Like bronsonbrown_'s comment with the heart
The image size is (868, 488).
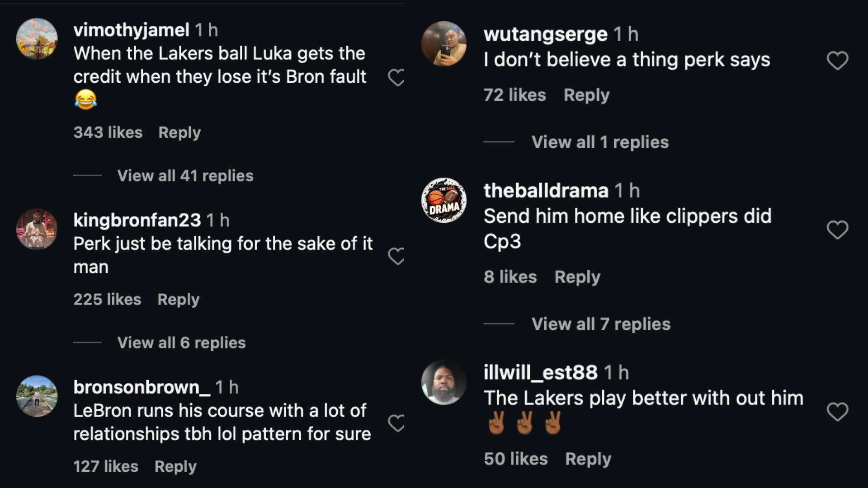pyautogui.click(x=396, y=423)
